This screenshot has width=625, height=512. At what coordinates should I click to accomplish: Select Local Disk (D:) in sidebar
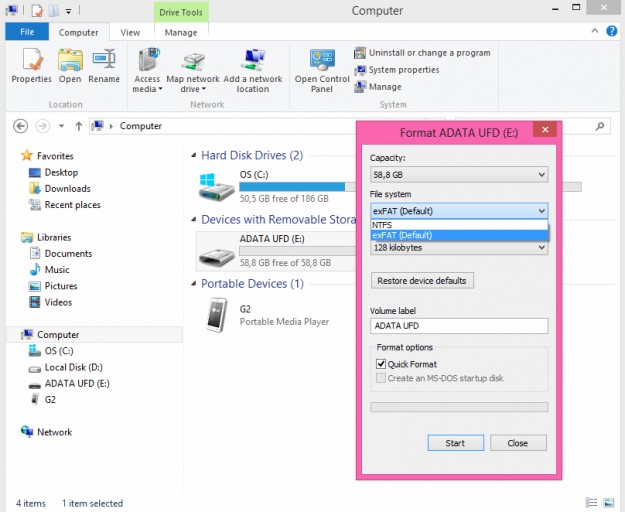[73, 367]
